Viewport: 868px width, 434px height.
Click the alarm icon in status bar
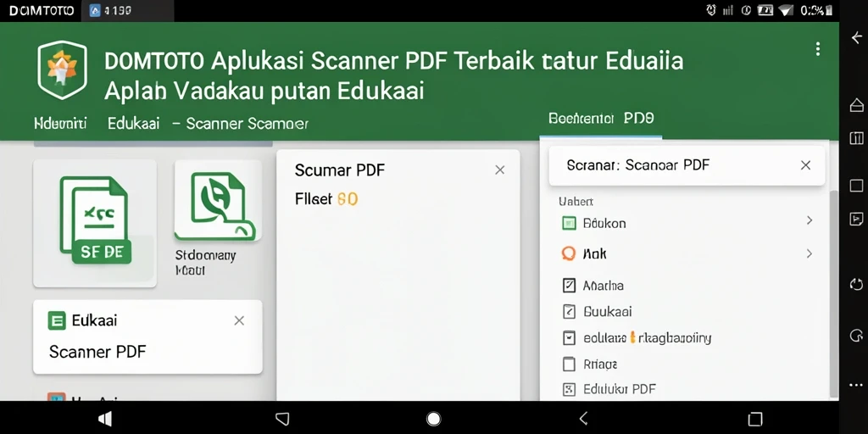(x=711, y=10)
